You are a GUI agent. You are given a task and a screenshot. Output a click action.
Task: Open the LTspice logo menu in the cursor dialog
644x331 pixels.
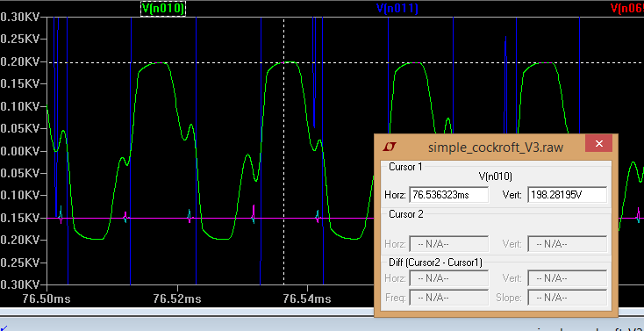[x=389, y=147]
